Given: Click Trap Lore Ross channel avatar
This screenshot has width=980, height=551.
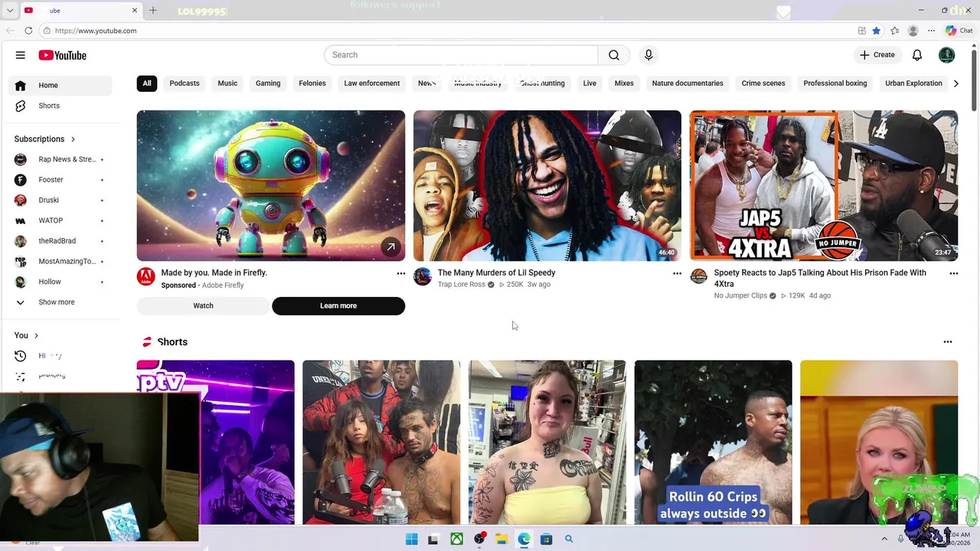Looking at the screenshot, I should (423, 277).
